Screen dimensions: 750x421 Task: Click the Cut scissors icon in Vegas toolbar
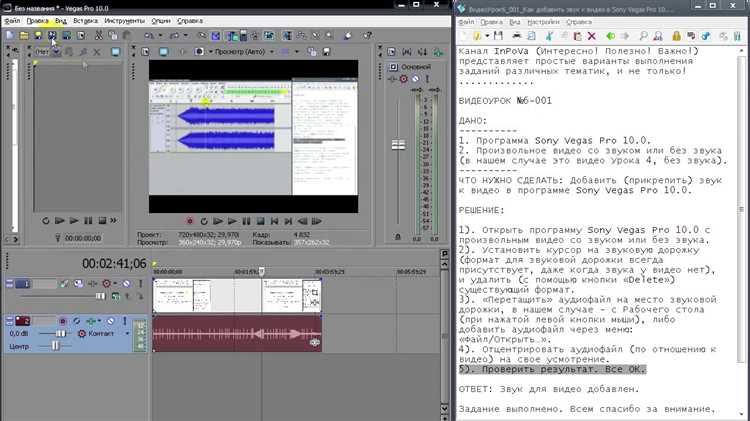[x=99, y=35]
